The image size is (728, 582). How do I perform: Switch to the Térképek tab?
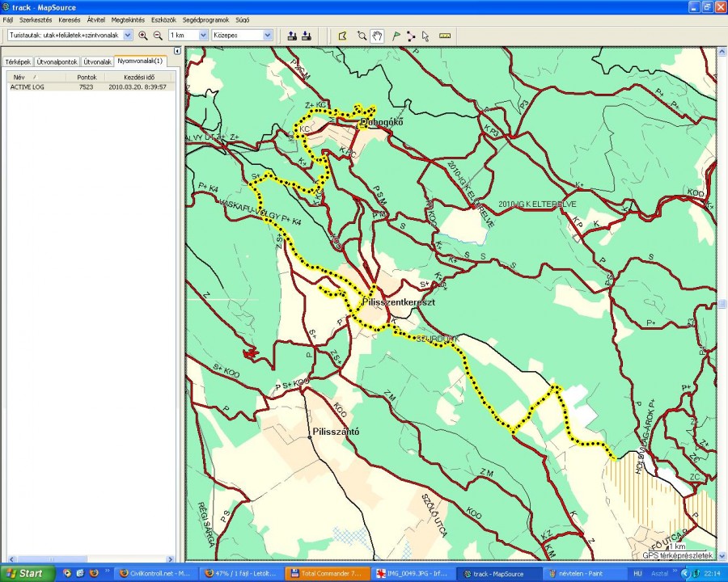(x=18, y=61)
